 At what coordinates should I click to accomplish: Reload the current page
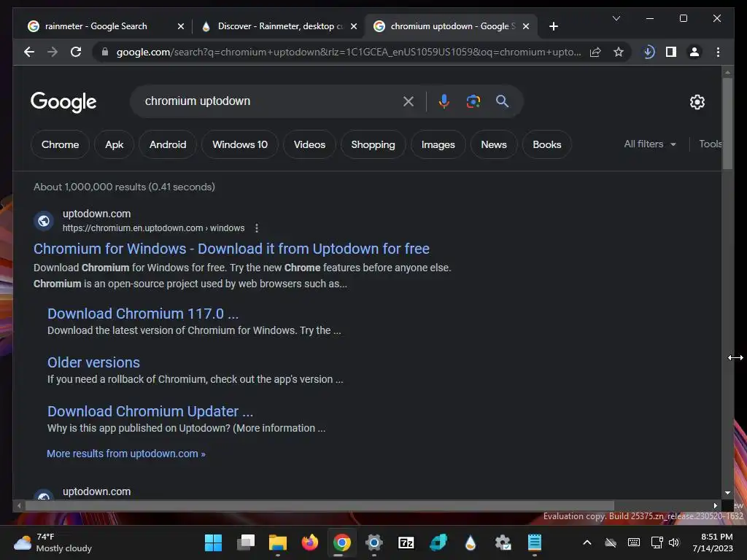pyautogui.click(x=76, y=52)
